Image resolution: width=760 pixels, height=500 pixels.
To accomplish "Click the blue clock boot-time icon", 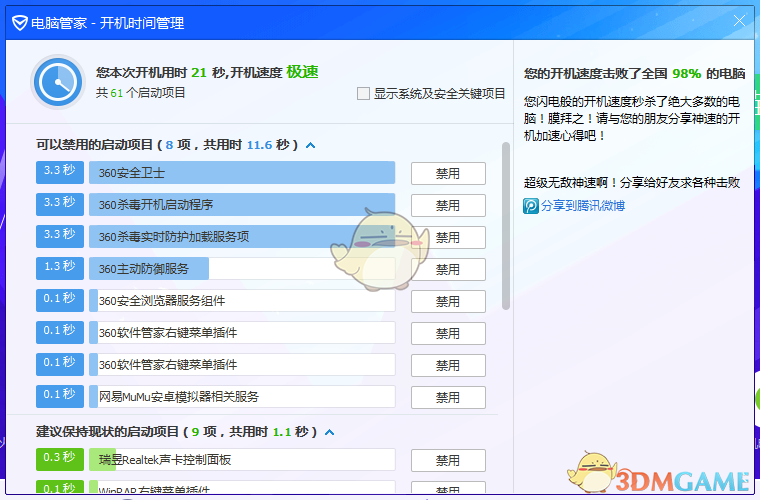I will (x=59, y=82).
